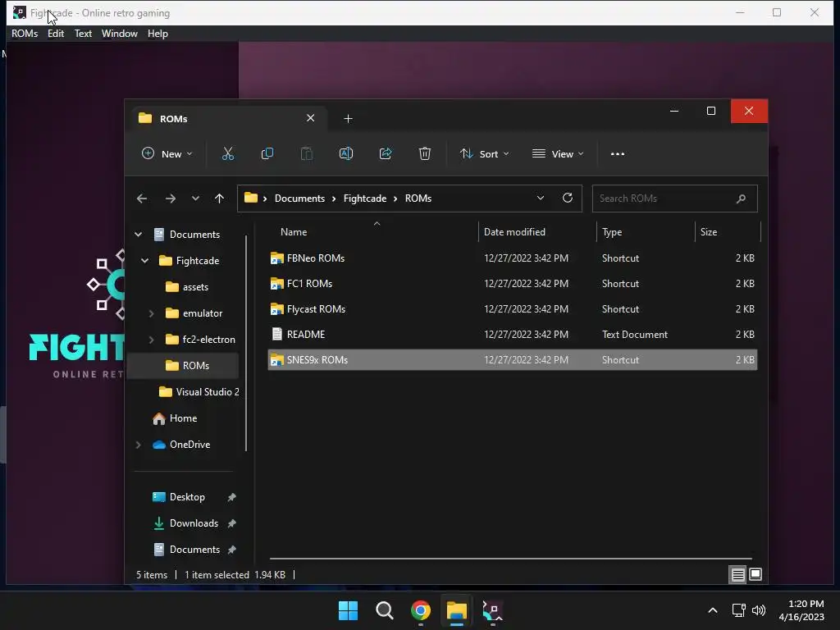Click the Share icon in File Explorer toolbar
This screenshot has width=840, height=630.
pyautogui.click(x=386, y=153)
